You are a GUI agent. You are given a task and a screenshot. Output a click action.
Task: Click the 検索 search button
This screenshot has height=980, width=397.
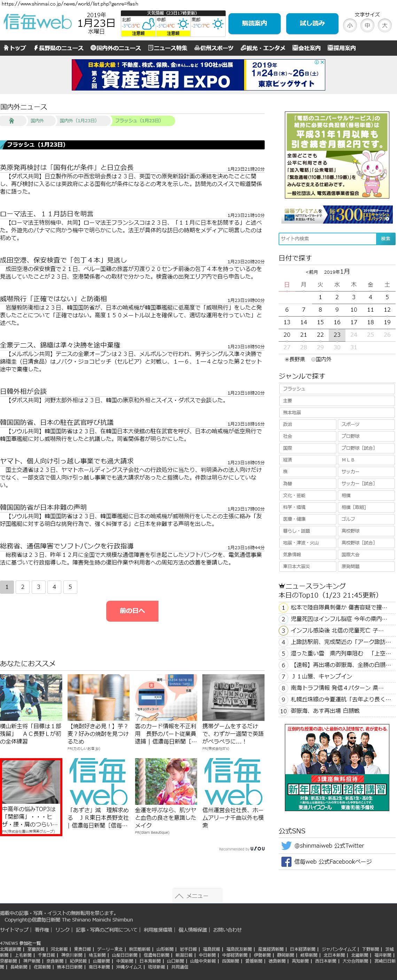[x=385, y=239]
